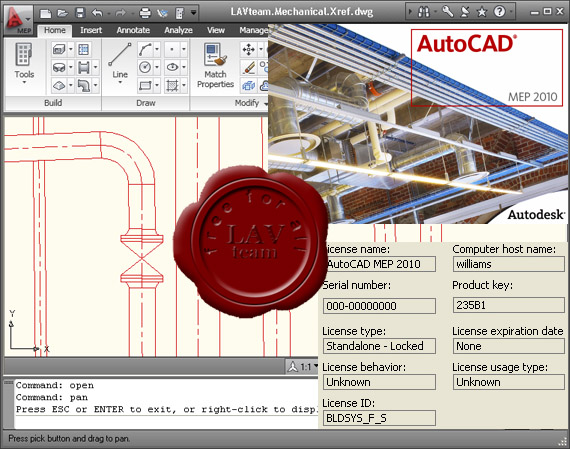The image size is (570, 449).
Task: Click the Draw panel title
Action: tap(146, 103)
